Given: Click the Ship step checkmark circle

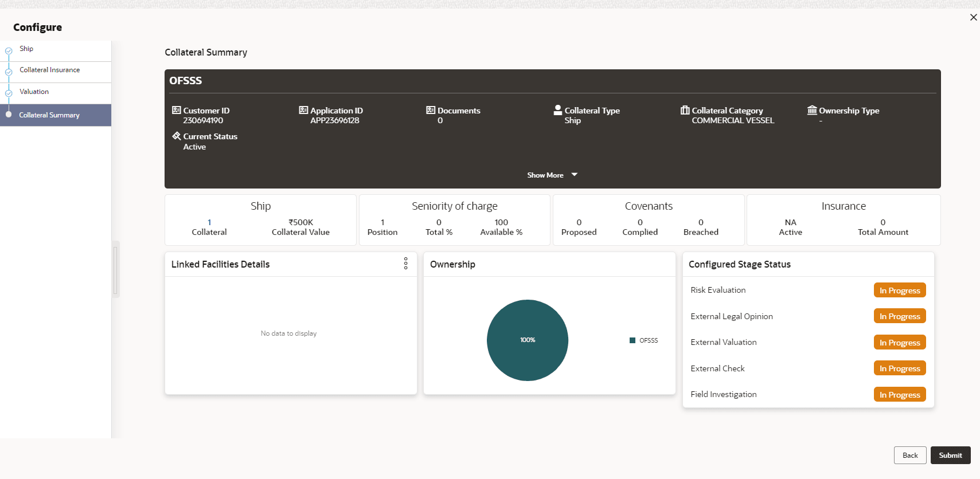Looking at the screenshot, I should tap(9, 51).
